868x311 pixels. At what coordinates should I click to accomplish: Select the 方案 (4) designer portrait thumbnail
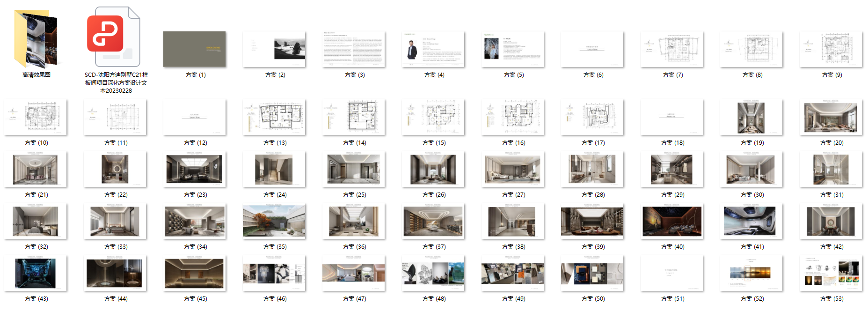(x=433, y=49)
